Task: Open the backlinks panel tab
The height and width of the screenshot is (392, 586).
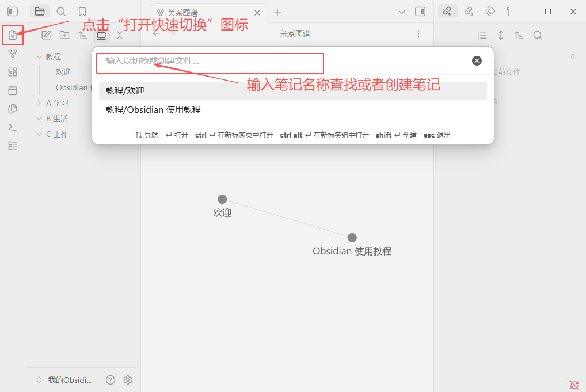Action: point(447,12)
